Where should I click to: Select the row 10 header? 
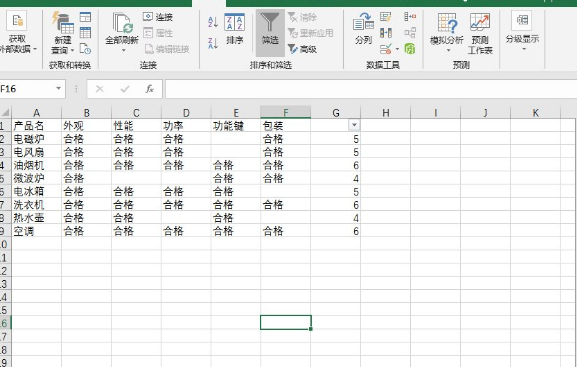(x=5, y=244)
